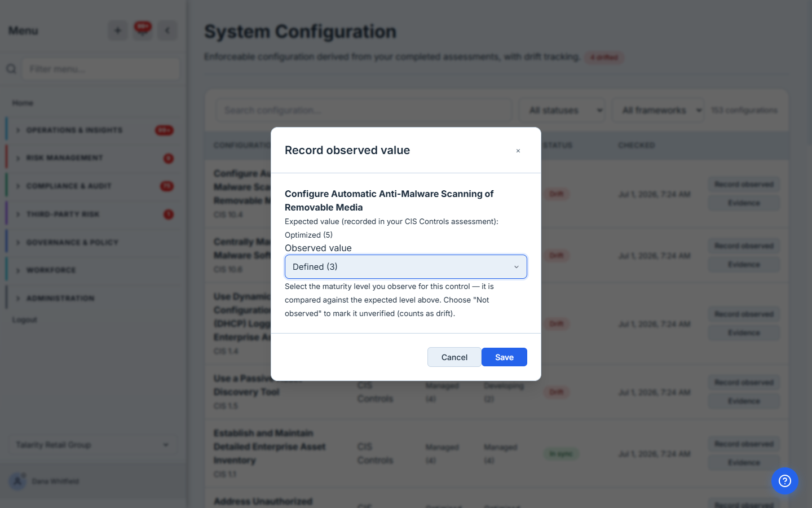The width and height of the screenshot is (812, 508).
Task: Open Dana Whitfield user avatar
Action: (x=17, y=481)
